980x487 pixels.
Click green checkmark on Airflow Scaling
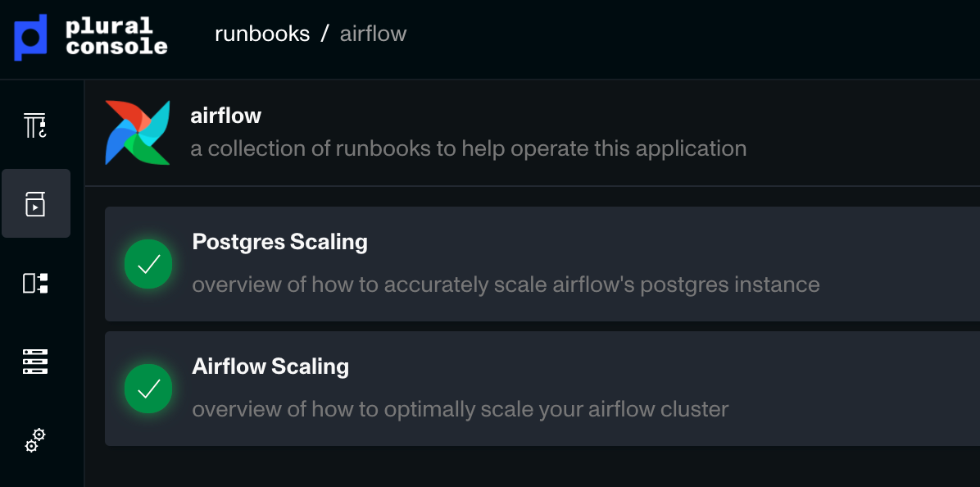[148, 389]
